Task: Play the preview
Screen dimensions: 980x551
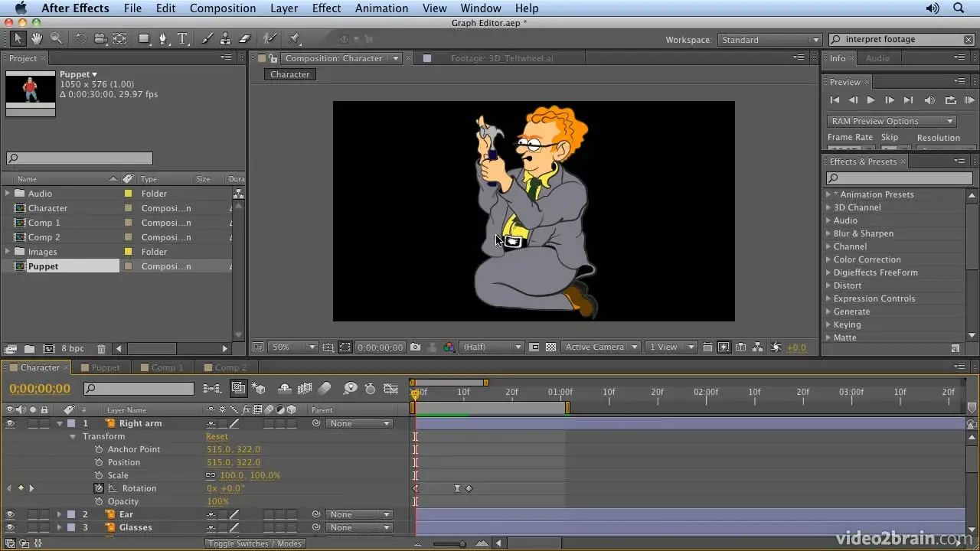Action: point(871,100)
